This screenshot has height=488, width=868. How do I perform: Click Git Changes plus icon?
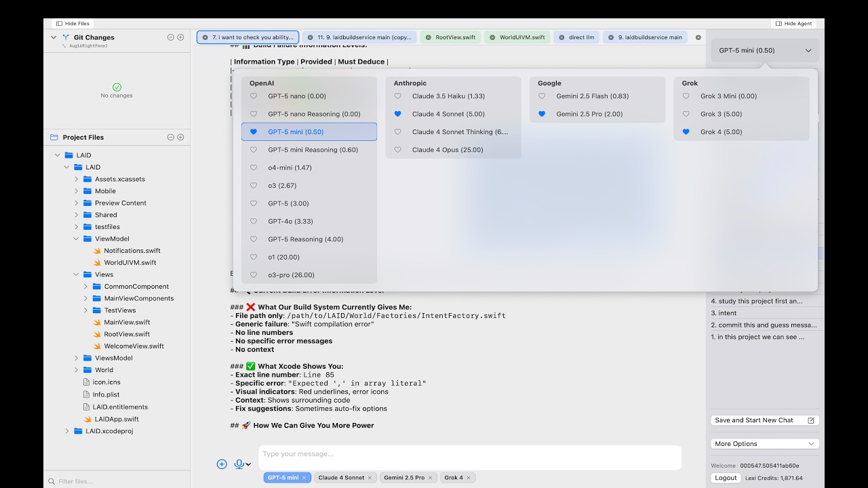(180, 37)
